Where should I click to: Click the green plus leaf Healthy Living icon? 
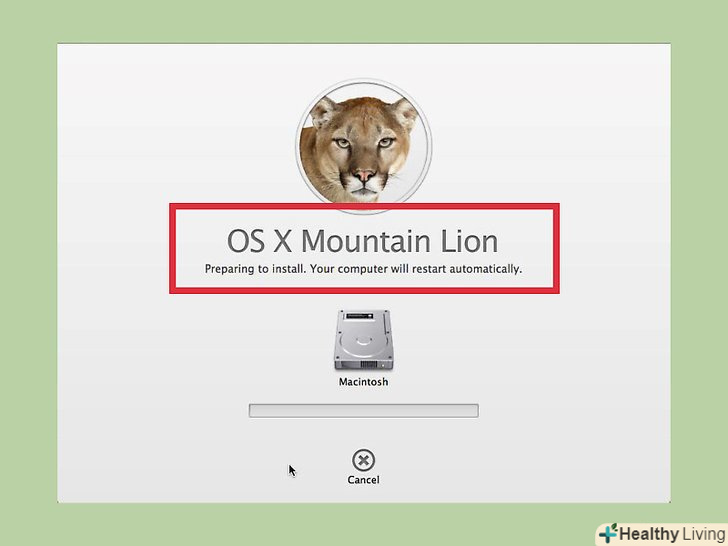(x=608, y=533)
